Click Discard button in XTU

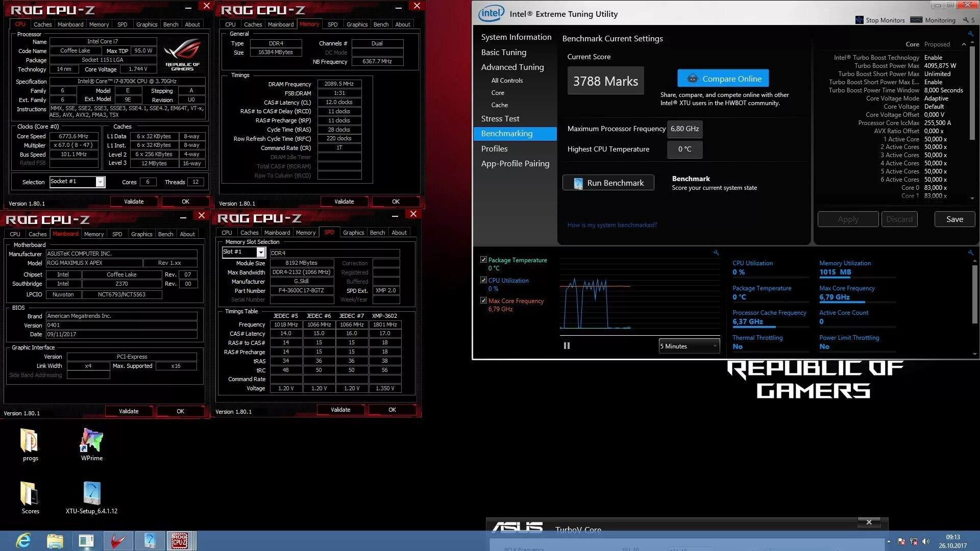[x=899, y=219]
